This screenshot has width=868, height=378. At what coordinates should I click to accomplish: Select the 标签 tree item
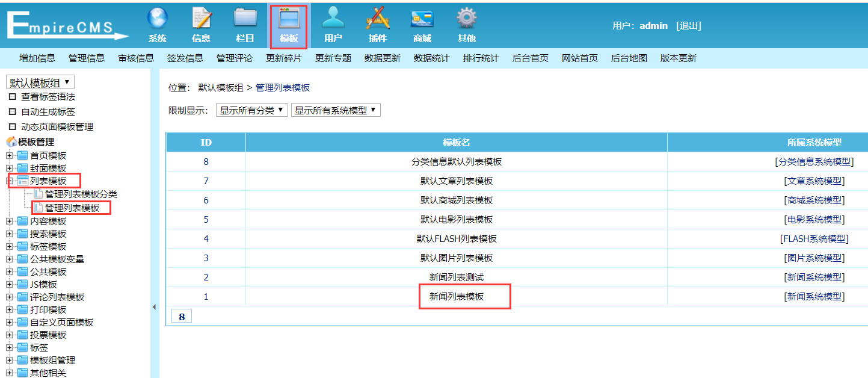pyautogui.click(x=39, y=347)
